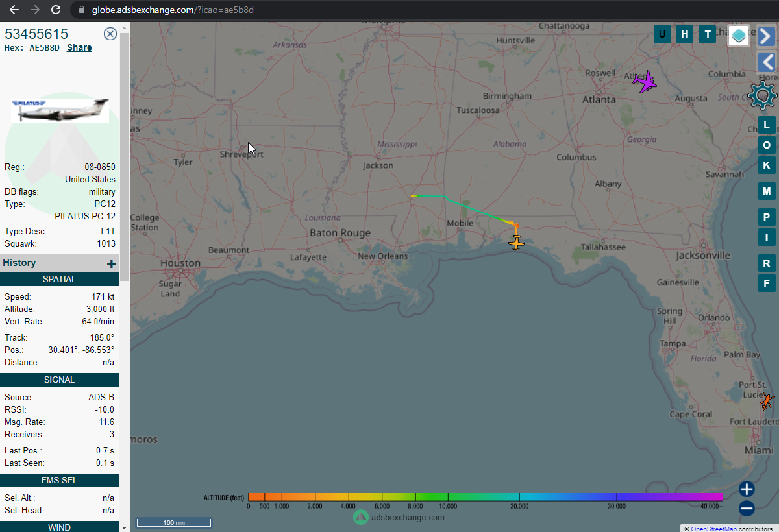Open the Share link for this aircraft
The width and height of the screenshot is (779, 532).
(79, 47)
